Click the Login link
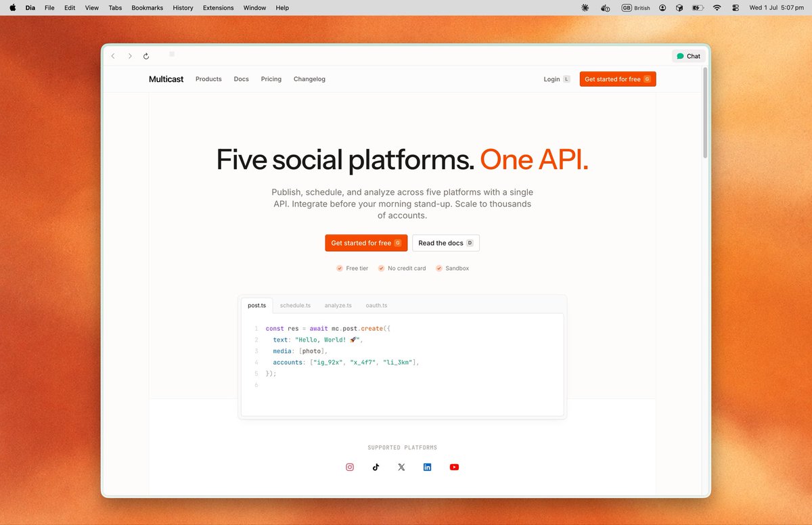Screen dimensions: 812x525 557,79
